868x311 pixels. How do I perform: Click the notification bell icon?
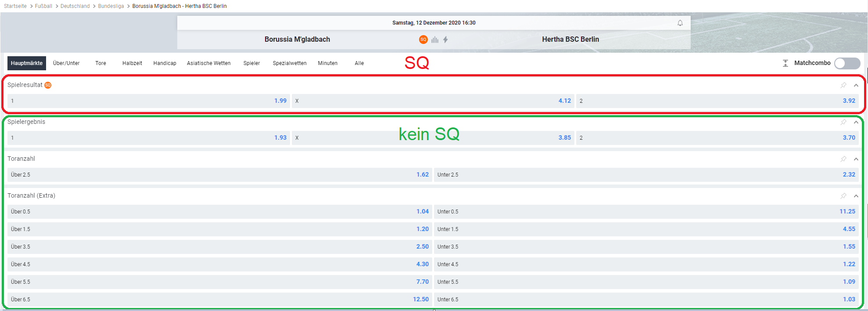[x=680, y=23]
